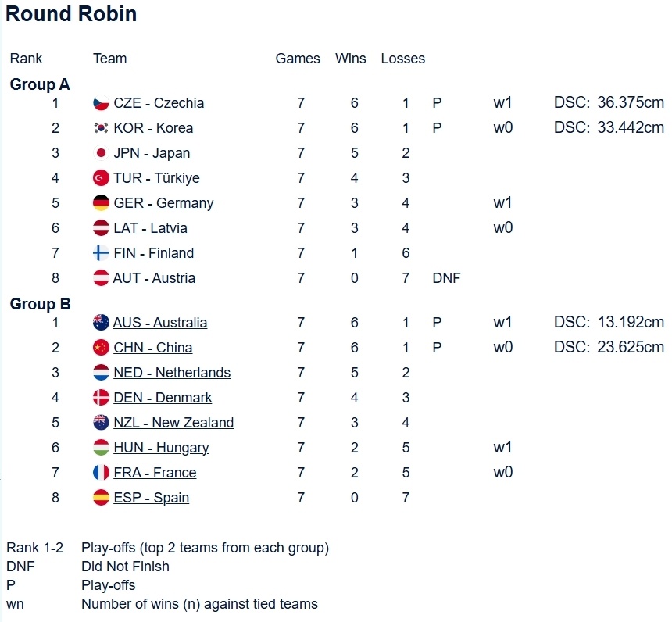Click the Hungary flag icon
The width and height of the screenshot is (672, 622).
tap(101, 448)
